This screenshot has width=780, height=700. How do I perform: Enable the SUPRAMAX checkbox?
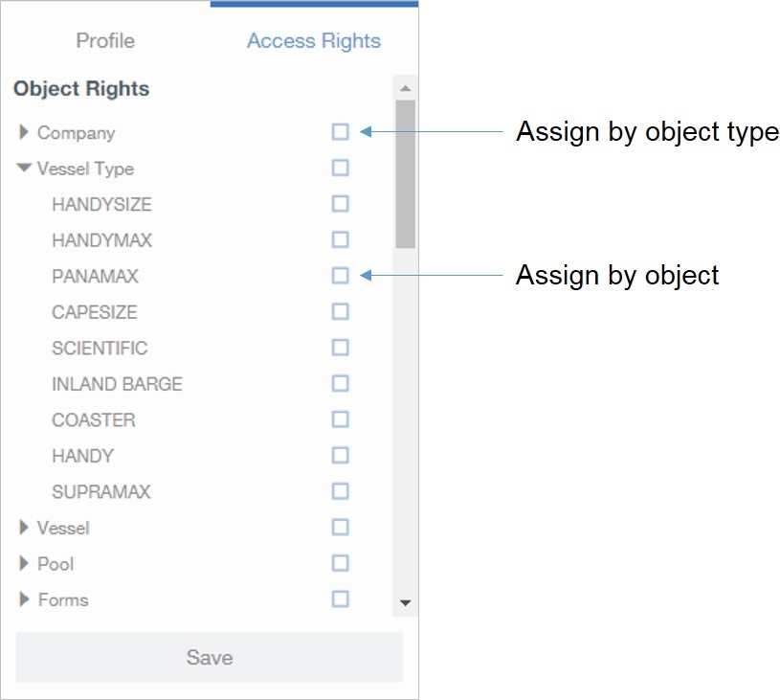(340, 491)
